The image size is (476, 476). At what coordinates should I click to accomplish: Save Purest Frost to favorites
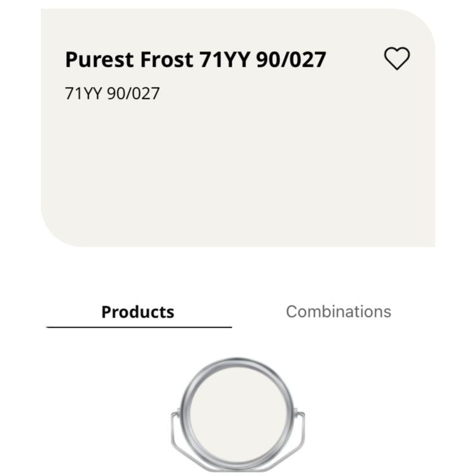[x=397, y=58]
